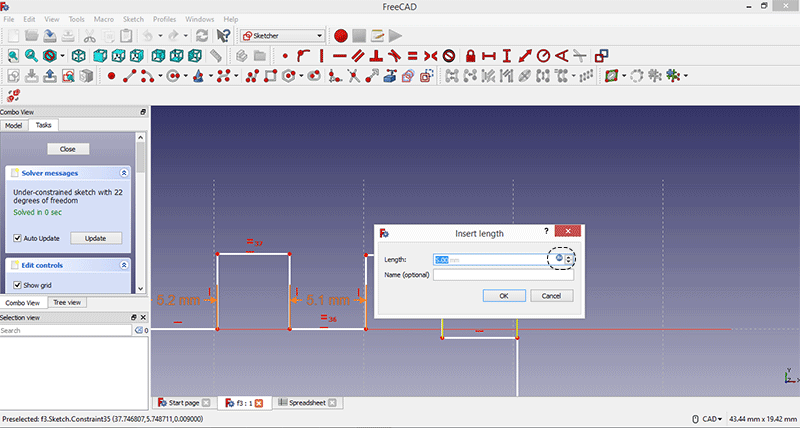Choose the vertical distance constraint tool

click(x=508, y=55)
